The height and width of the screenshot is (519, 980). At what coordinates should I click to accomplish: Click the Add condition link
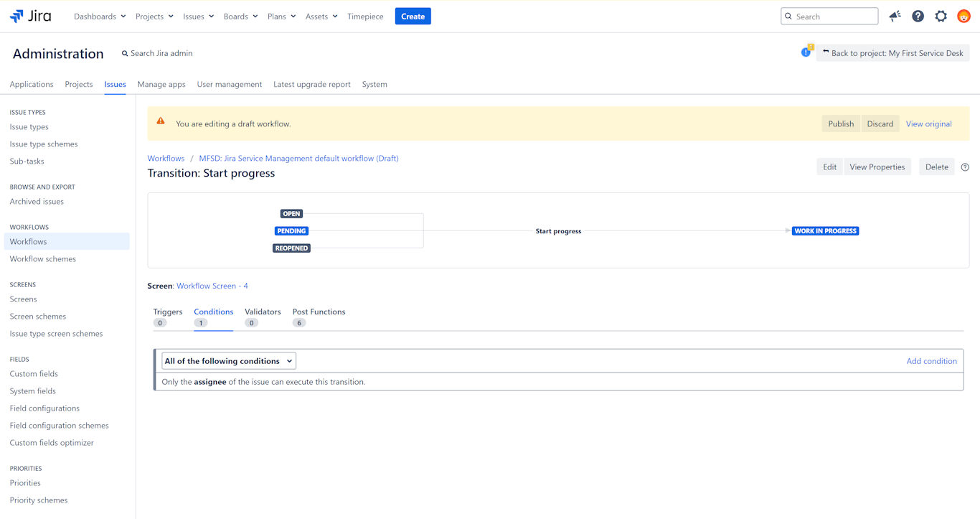(931, 361)
